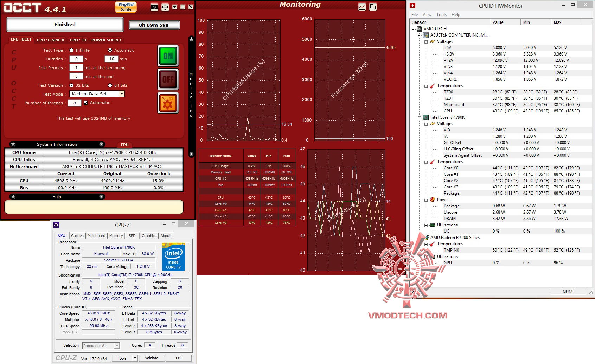595x364 pixels.
Task: Open the Caches tab in CPU-Z
Action: coord(77,236)
